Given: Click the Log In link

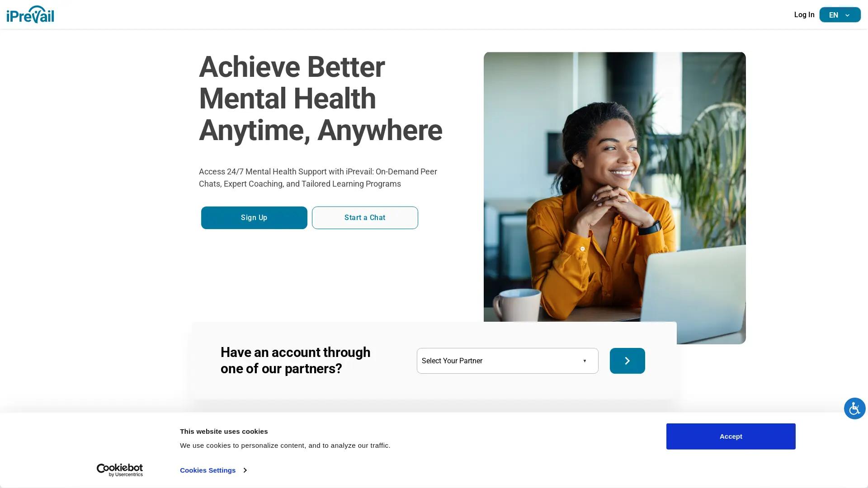Looking at the screenshot, I should pos(804,14).
